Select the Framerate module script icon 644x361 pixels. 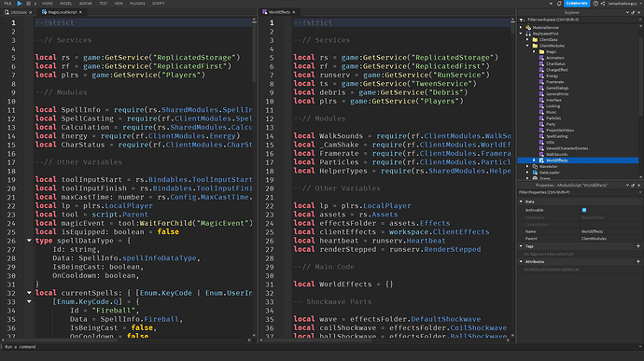541,82
